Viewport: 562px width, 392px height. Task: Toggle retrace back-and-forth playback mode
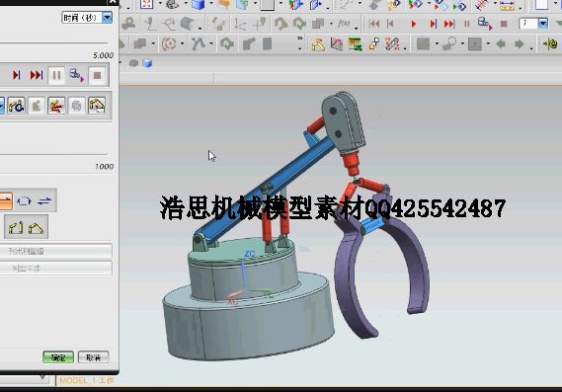coord(44,201)
